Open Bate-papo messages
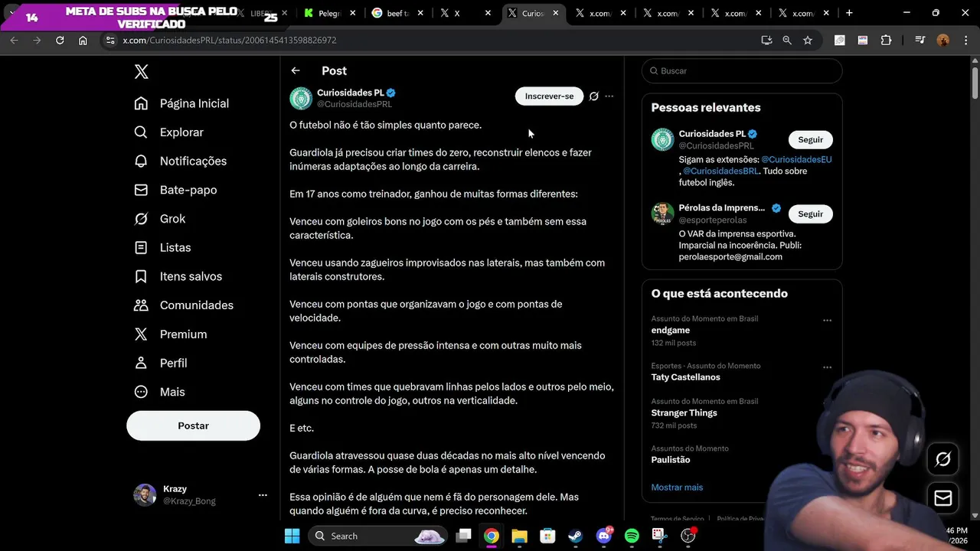The image size is (980, 551). click(175, 190)
